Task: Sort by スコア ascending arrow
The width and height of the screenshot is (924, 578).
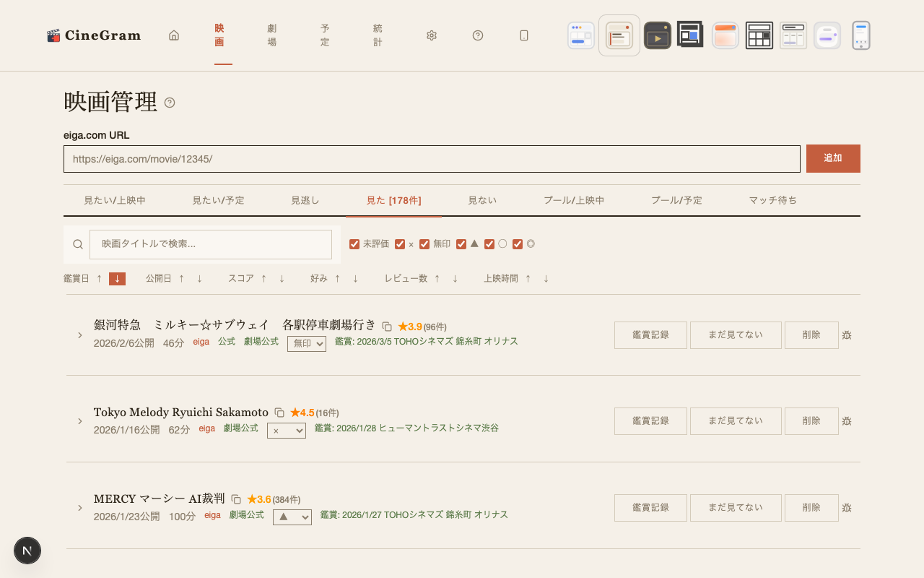Action: coord(264,279)
